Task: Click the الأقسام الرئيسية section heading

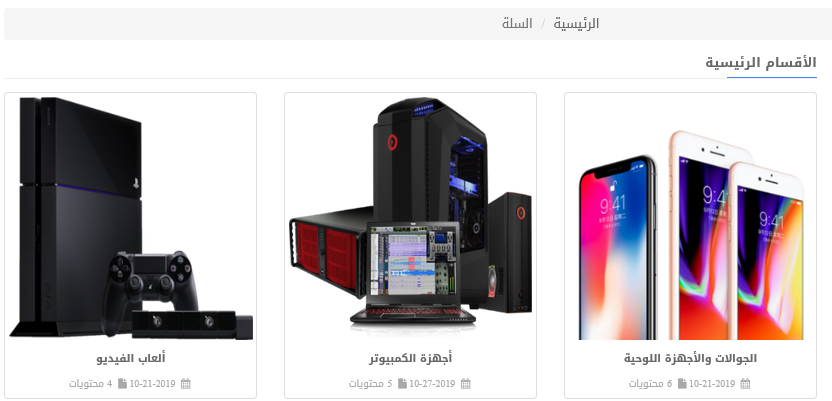Action: [x=761, y=63]
